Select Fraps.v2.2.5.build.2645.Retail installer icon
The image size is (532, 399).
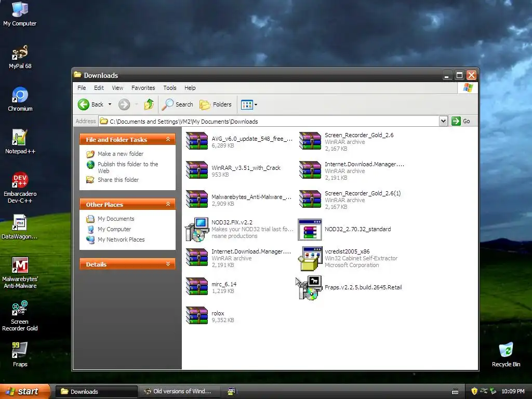[x=310, y=288]
